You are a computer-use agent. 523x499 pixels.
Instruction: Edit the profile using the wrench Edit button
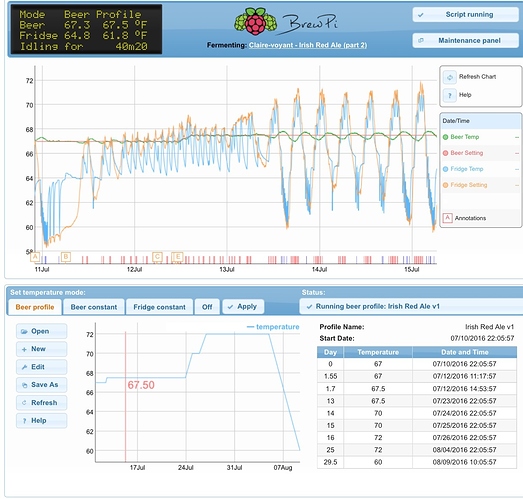coord(41,367)
